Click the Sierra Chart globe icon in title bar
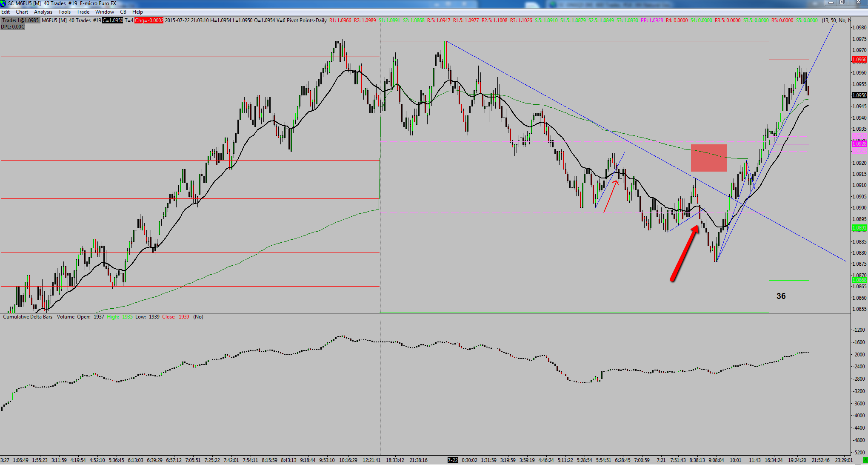This screenshot has width=868, height=465. [4, 3]
